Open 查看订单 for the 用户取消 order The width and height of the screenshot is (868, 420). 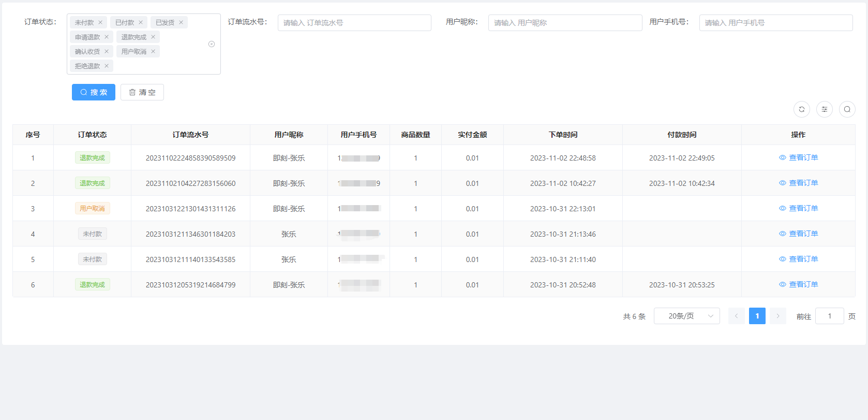[x=798, y=209]
